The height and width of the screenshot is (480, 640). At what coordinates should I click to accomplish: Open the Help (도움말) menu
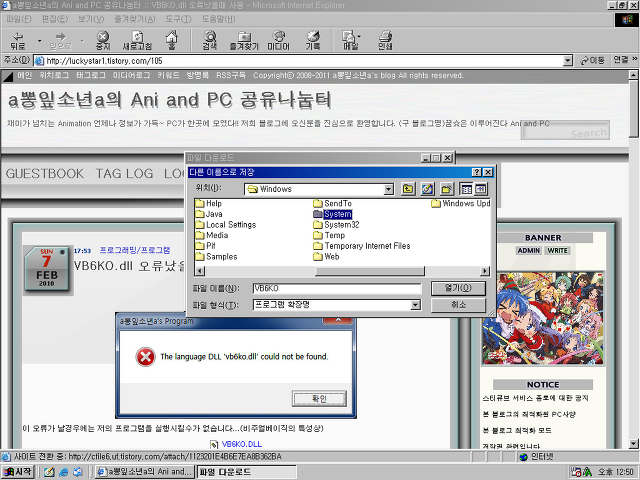tap(218, 19)
